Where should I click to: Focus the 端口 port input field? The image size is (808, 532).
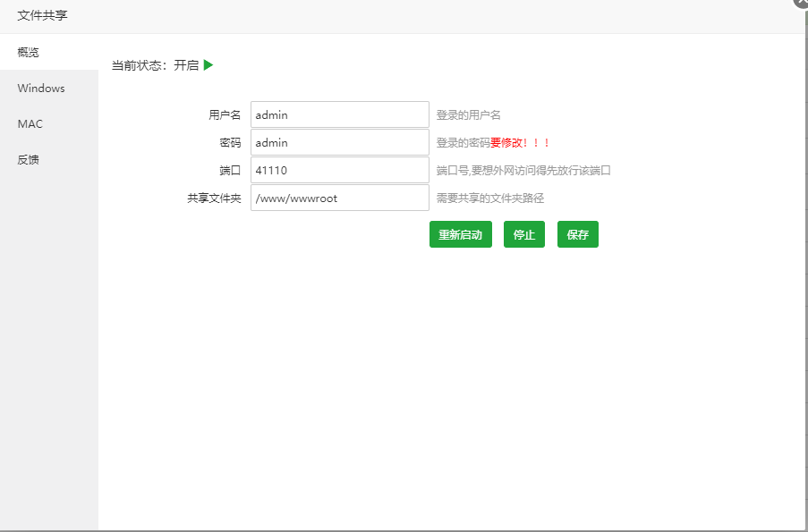pyautogui.click(x=340, y=170)
